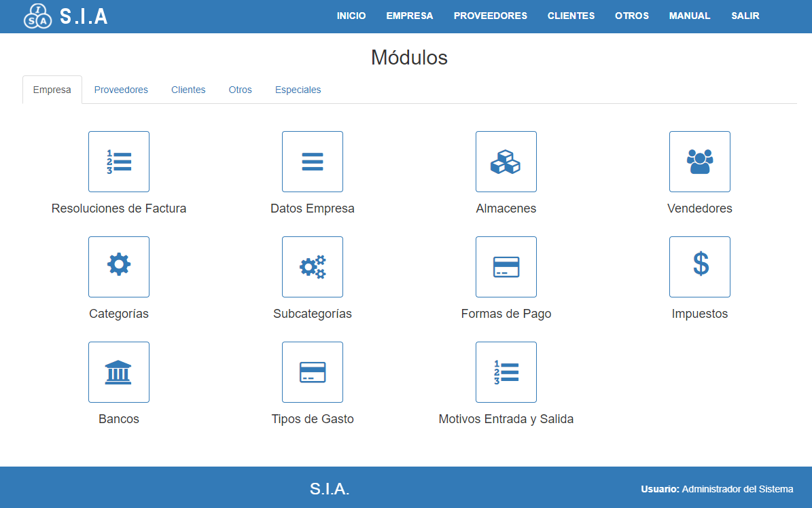Select the Otros tab under Módulos

click(x=241, y=90)
